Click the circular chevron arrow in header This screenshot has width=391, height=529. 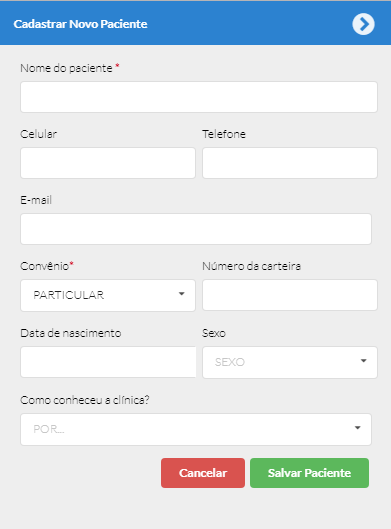click(x=363, y=24)
